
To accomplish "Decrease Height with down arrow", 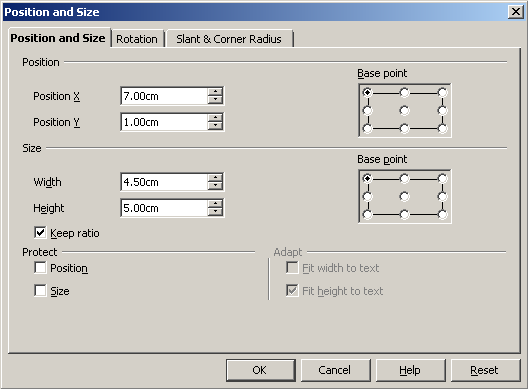I will [x=215, y=212].
